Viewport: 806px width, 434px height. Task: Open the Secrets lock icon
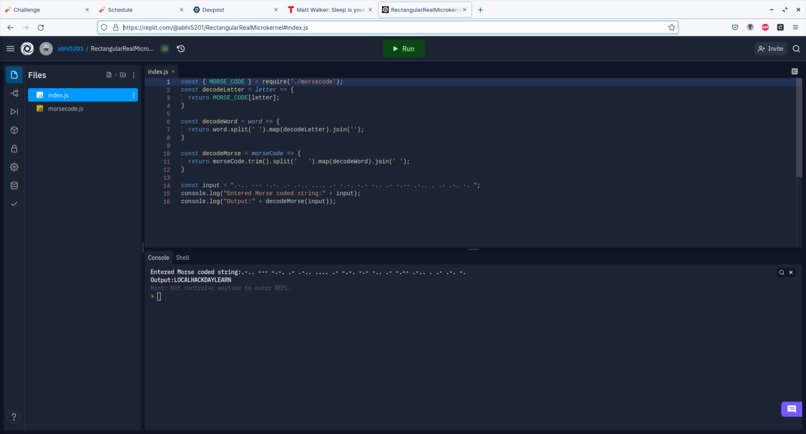pos(14,149)
